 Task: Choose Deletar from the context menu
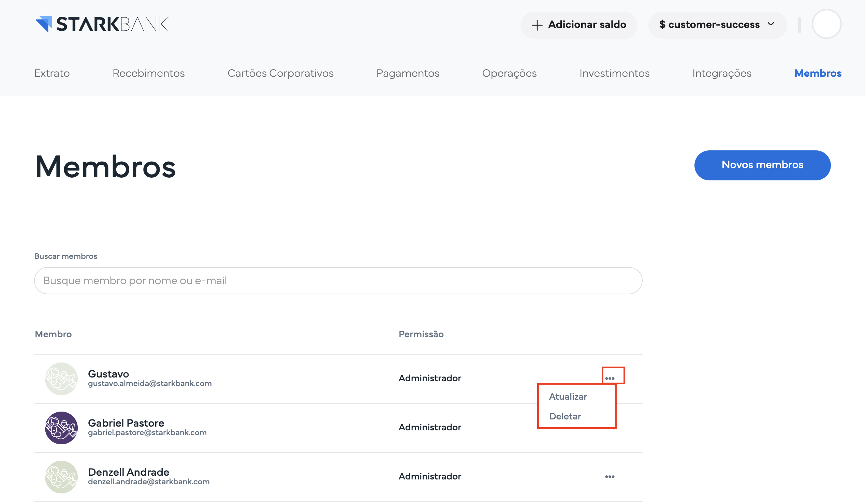565,416
